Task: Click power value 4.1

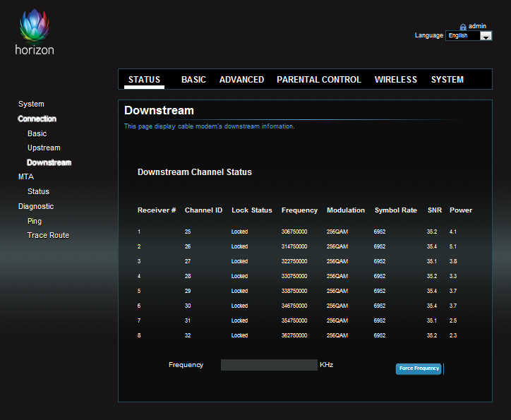Action: click(453, 232)
